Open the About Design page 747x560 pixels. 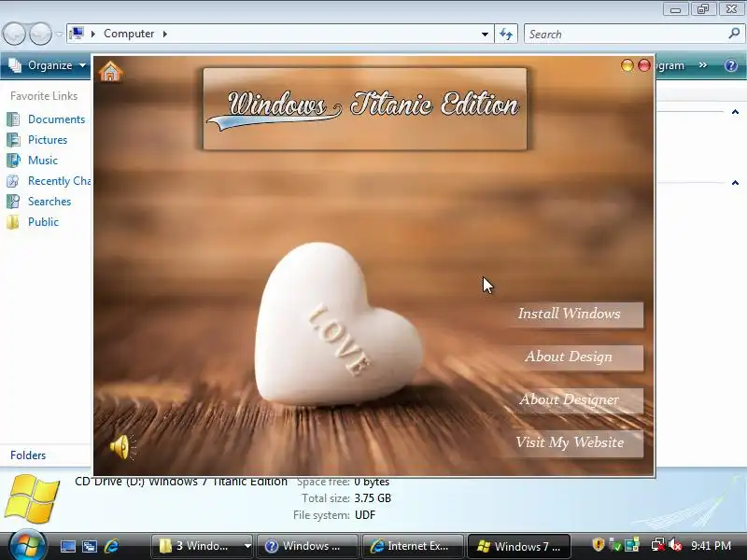tap(575, 357)
